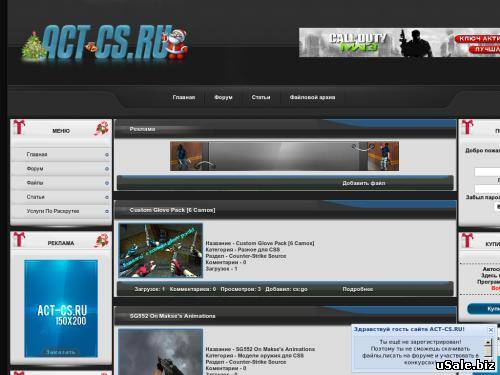Open the Call of Duty MW3 banner
This screenshot has width=500, height=375.
[x=399, y=43]
